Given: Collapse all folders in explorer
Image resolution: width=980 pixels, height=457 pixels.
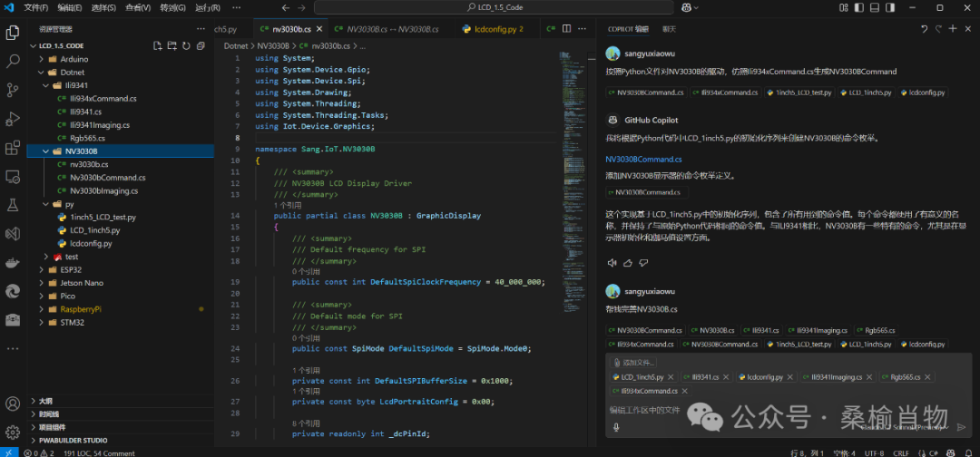Looking at the screenshot, I should click(201, 45).
